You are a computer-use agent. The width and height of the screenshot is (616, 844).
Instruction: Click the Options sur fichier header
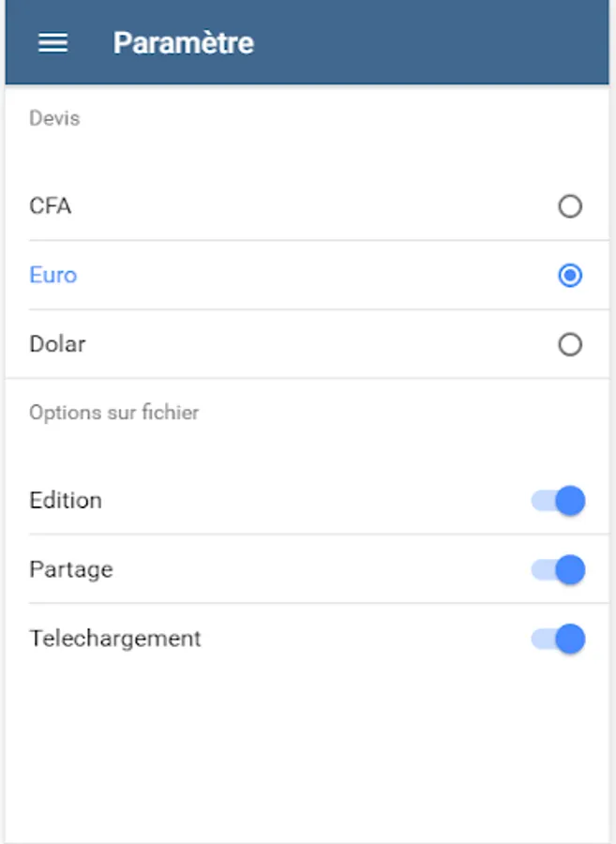tap(114, 413)
